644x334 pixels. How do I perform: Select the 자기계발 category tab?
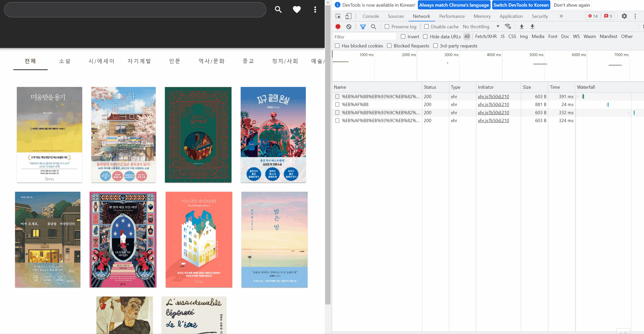click(139, 61)
